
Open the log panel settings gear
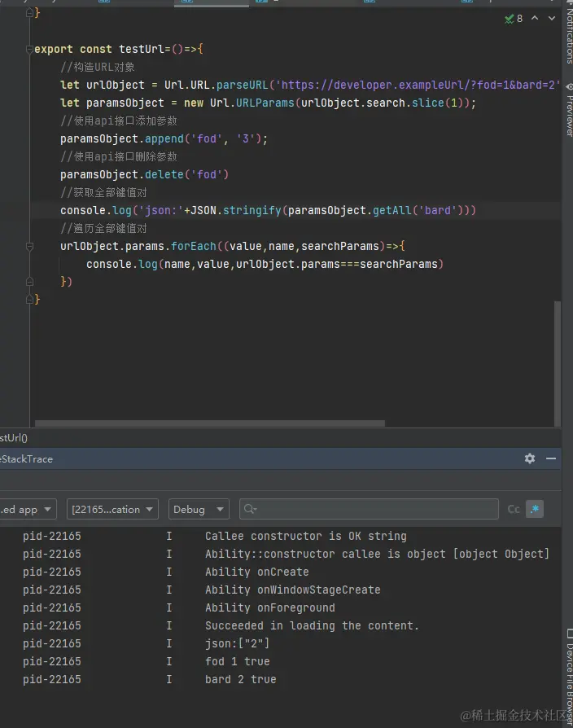point(529,458)
